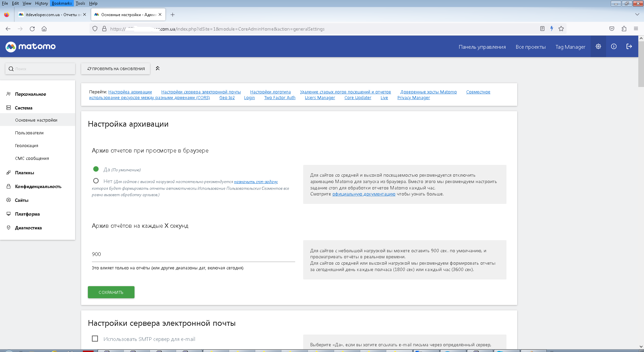Bookmark page with the star icon
The width and height of the screenshot is (644, 352).
click(x=561, y=29)
